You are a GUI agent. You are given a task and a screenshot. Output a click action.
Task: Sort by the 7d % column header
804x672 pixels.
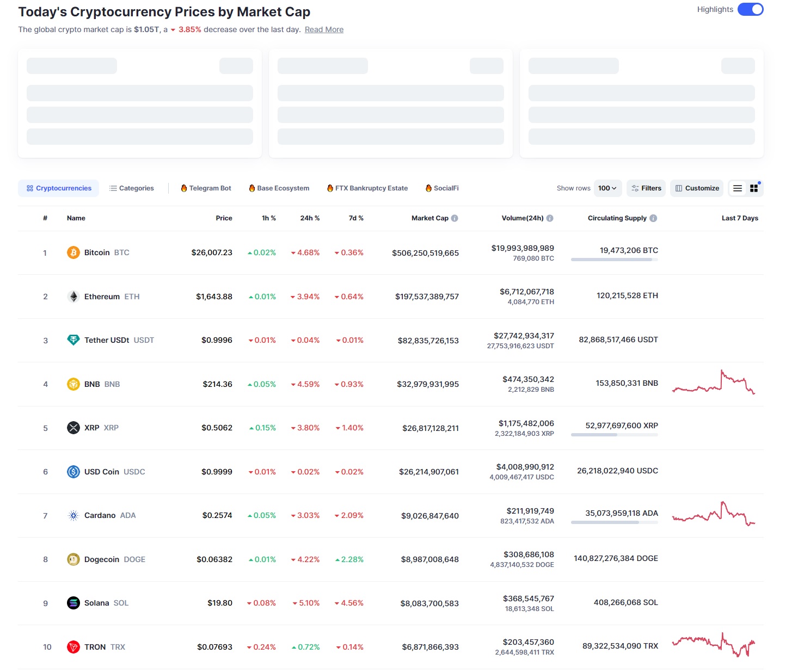pos(356,218)
